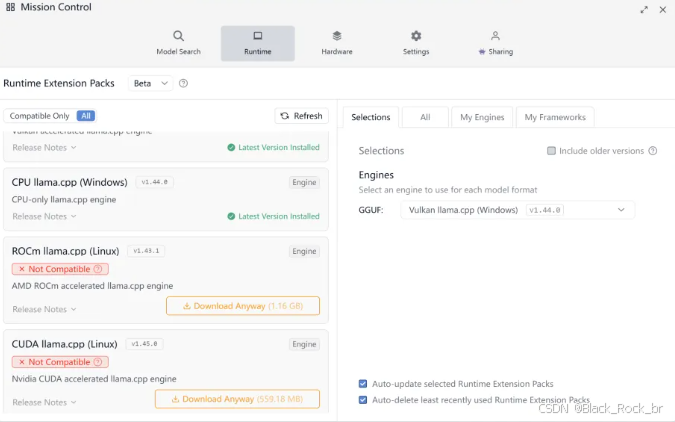This screenshot has height=422, width=675.
Task: Click the CPU llama.cpp (Windows) title
Action: pyautogui.click(x=69, y=182)
